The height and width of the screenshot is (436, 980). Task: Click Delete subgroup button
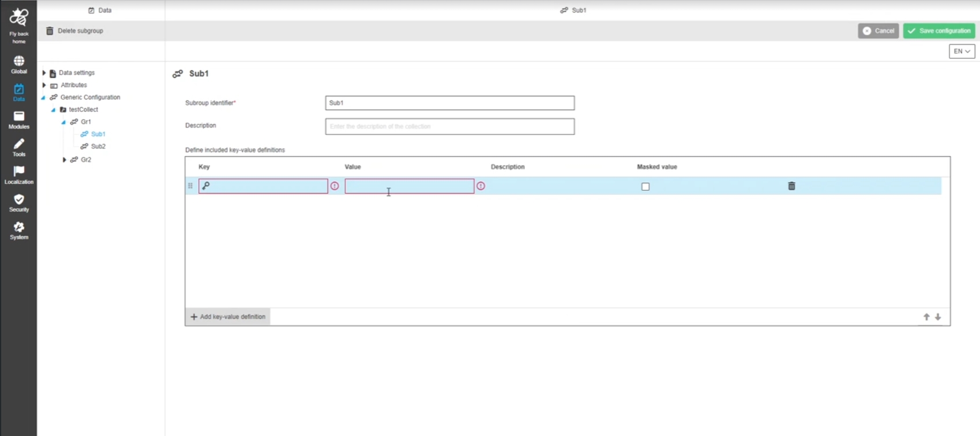point(75,31)
